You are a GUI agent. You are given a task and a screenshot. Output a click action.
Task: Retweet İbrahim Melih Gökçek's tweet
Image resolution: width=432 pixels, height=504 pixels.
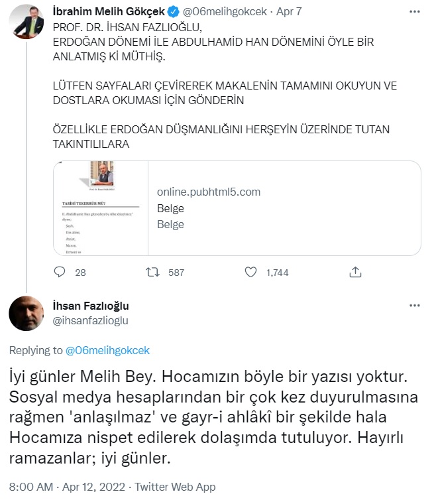154,272
